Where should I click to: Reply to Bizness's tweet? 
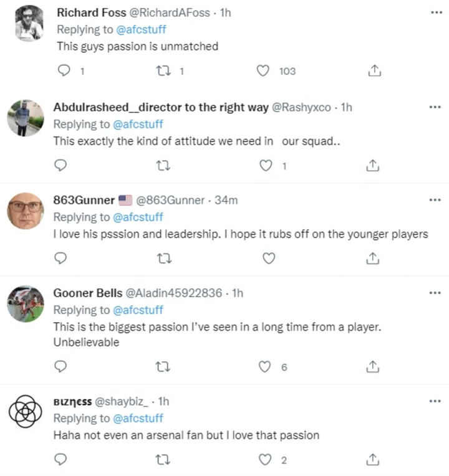60,459
